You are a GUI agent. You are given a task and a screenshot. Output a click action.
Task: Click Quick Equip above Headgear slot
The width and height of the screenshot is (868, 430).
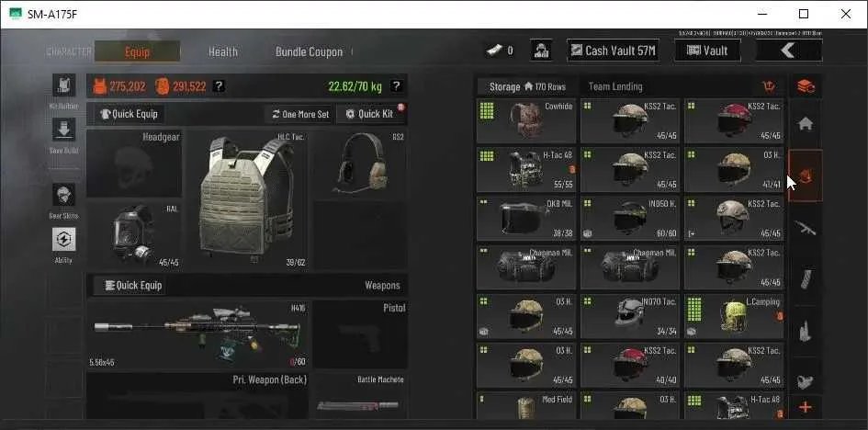pos(129,115)
